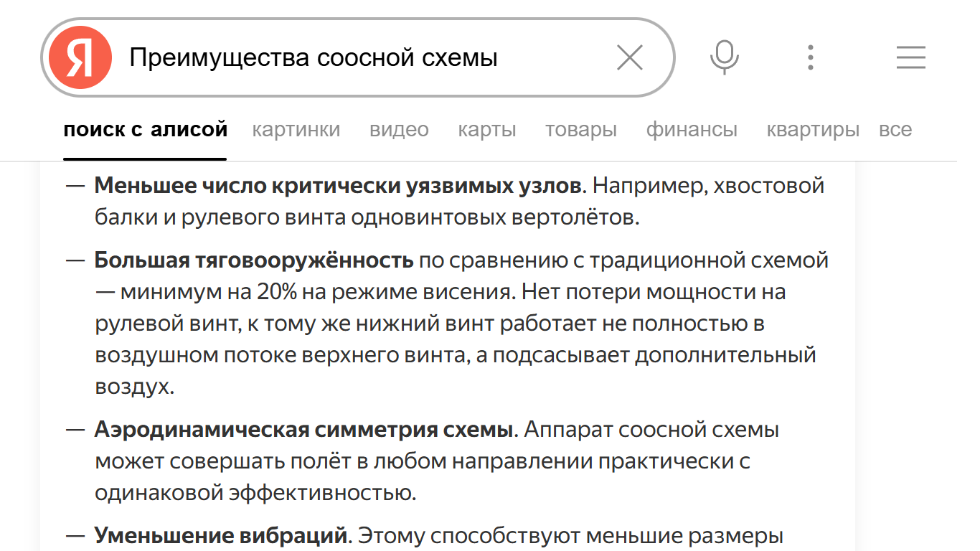Go to the "карты" tab
The image size is (980, 551).
pyautogui.click(x=486, y=130)
